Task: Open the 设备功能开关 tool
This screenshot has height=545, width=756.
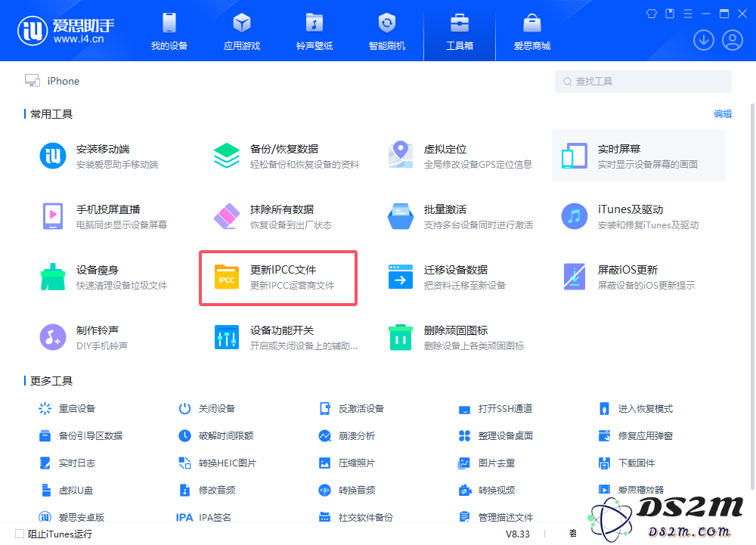Action: click(286, 337)
